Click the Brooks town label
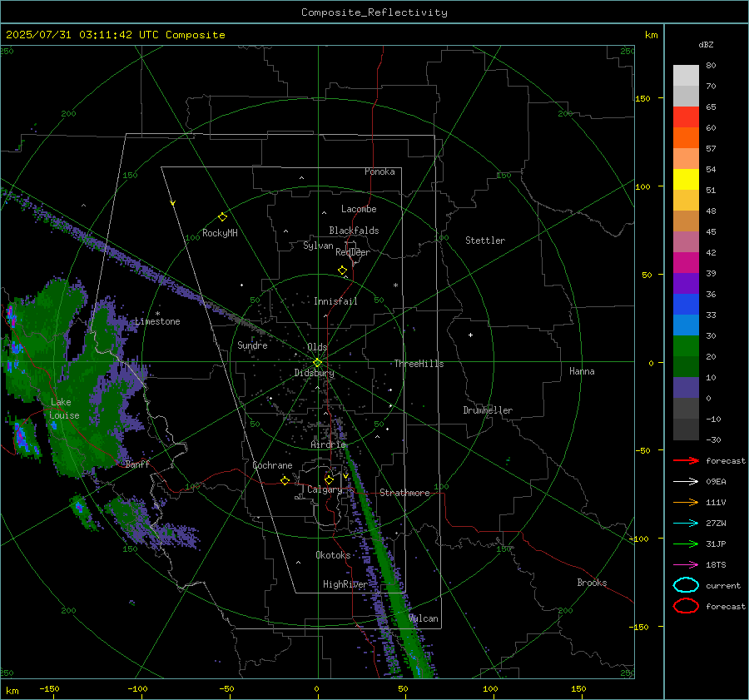749x700 pixels. tap(592, 583)
